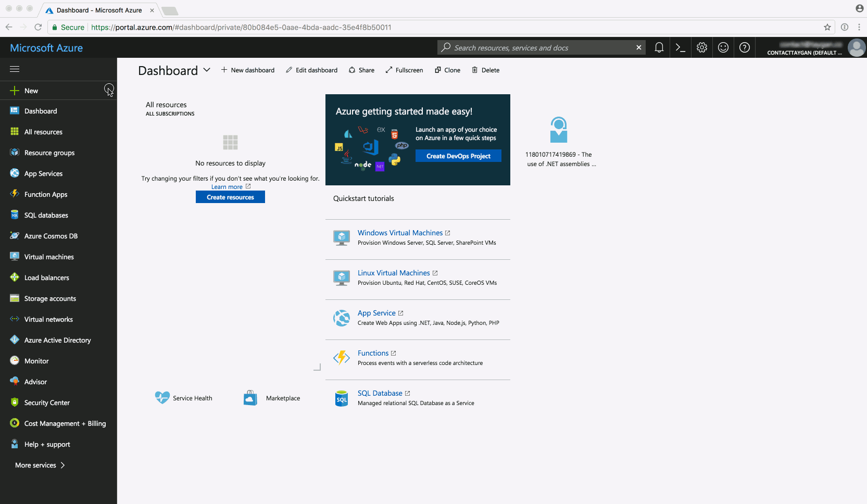Open the support request tile icon

(x=559, y=130)
